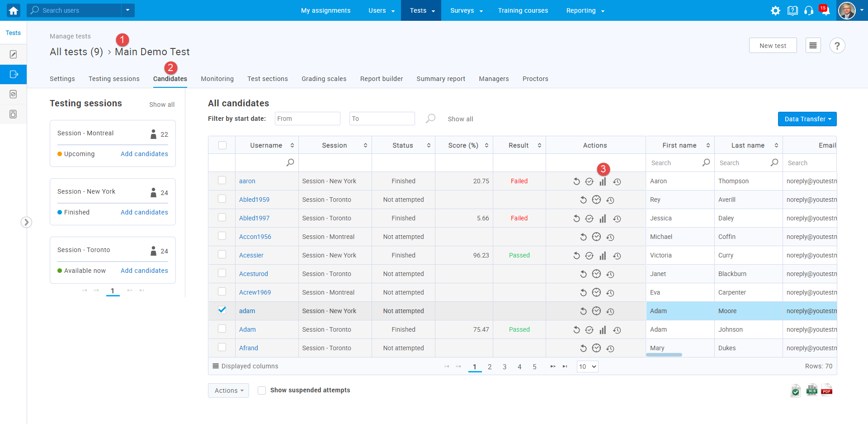Image resolution: width=868 pixels, height=424 pixels.
Task: Enable Show suspended attempts checkbox
Action: click(x=262, y=391)
